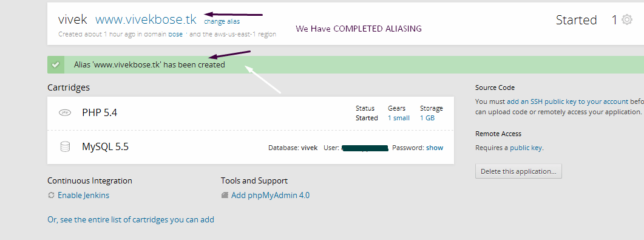Click the Continuous Integration heading

pyautogui.click(x=90, y=181)
